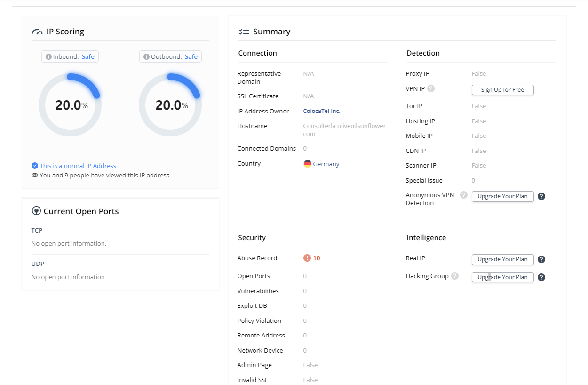This screenshot has width=588, height=385.
Task: Click Upgrade Your Plan for Hacking Group
Action: (x=502, y=277)
